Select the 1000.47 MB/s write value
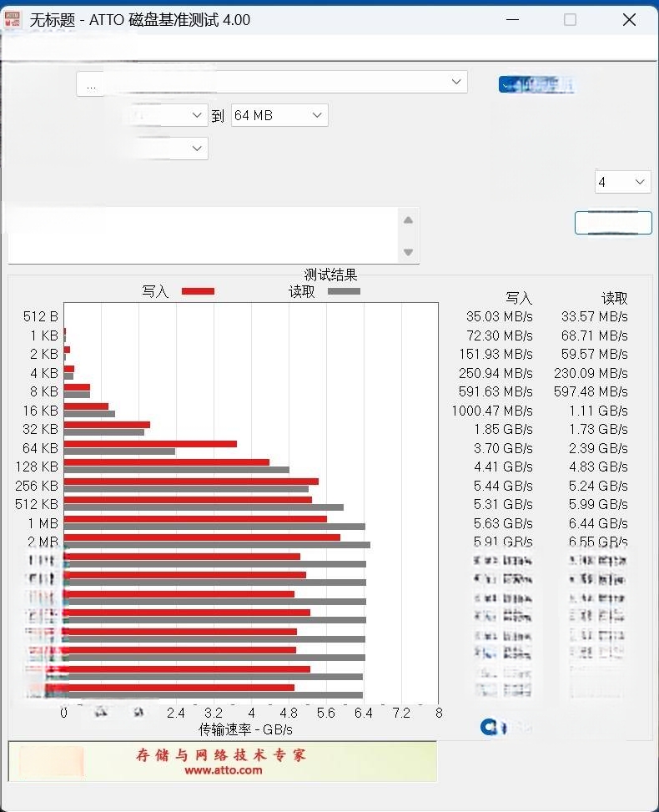Screen dimensions: 659x812 492,411
